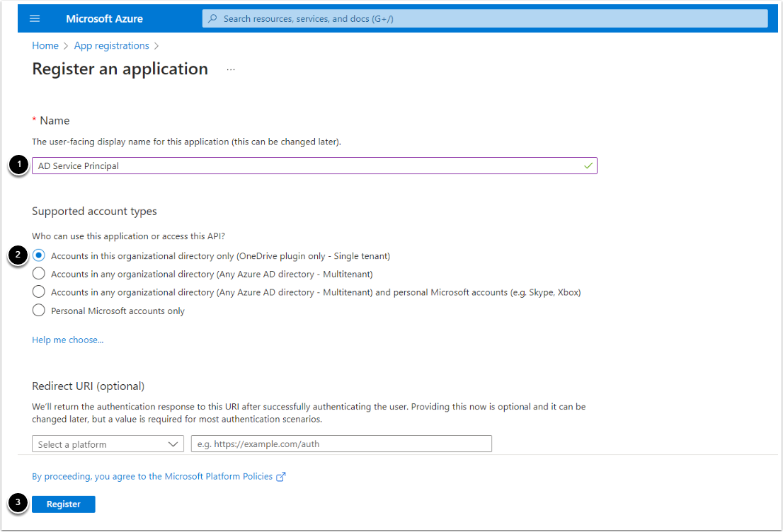Select Multitenant and personal Microsoft accounts option
The height and width of the screenshot is (532, 783).
point(39,291)
